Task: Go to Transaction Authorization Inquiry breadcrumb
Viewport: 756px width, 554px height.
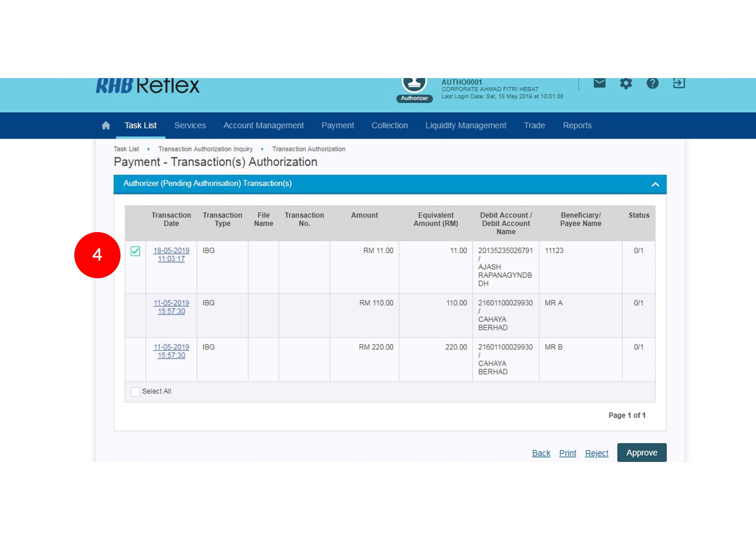Action: (x=205, y=149)
